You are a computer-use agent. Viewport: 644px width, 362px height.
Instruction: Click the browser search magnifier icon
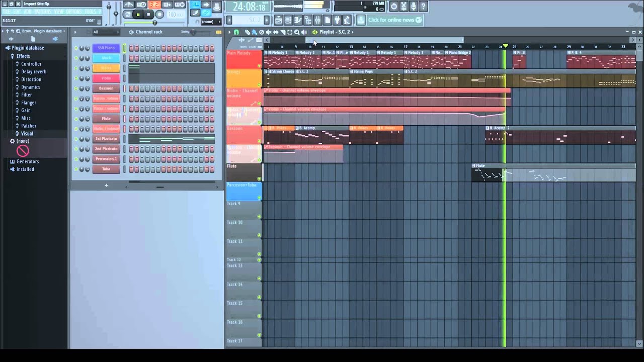click(x=18, y=31)
